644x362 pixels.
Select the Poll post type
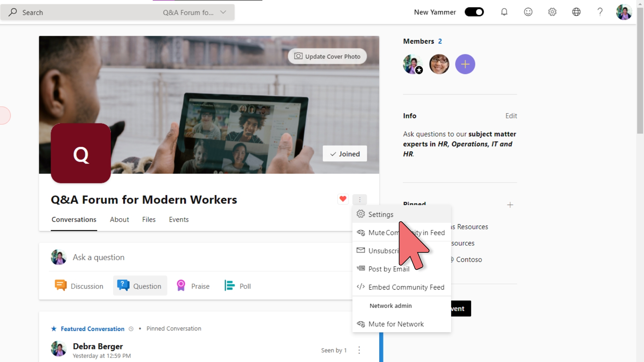tap(238, 286)
